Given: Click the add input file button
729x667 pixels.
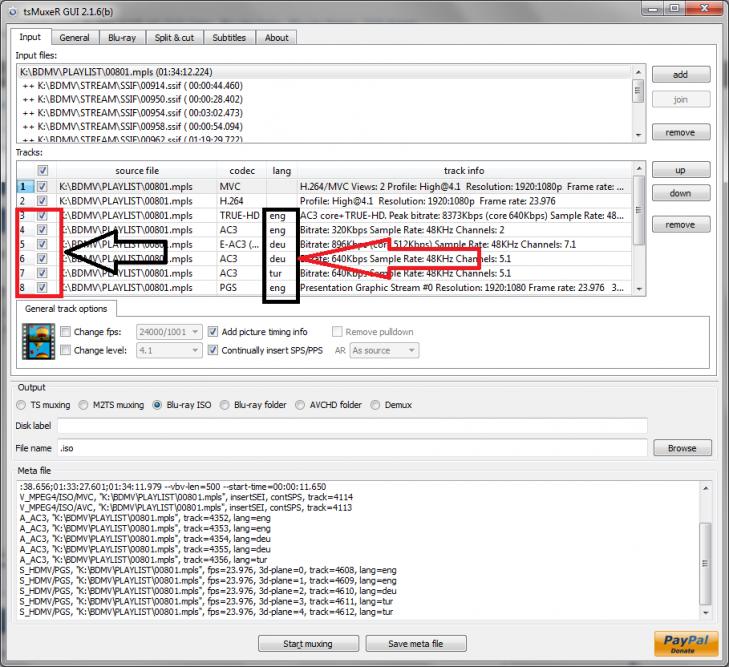Looking at the screenshot, I should click(680, 75).
